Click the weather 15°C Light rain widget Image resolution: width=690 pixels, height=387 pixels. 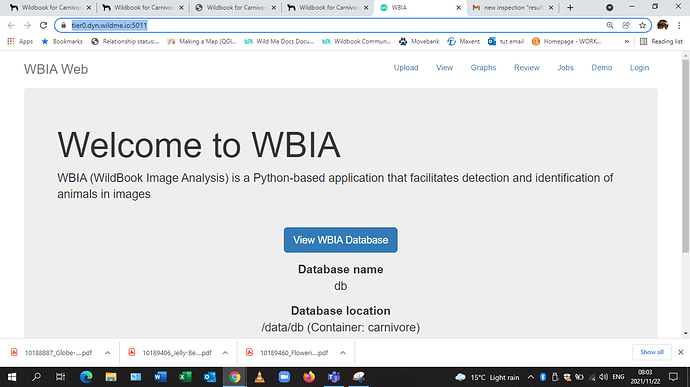click(488, 377)
